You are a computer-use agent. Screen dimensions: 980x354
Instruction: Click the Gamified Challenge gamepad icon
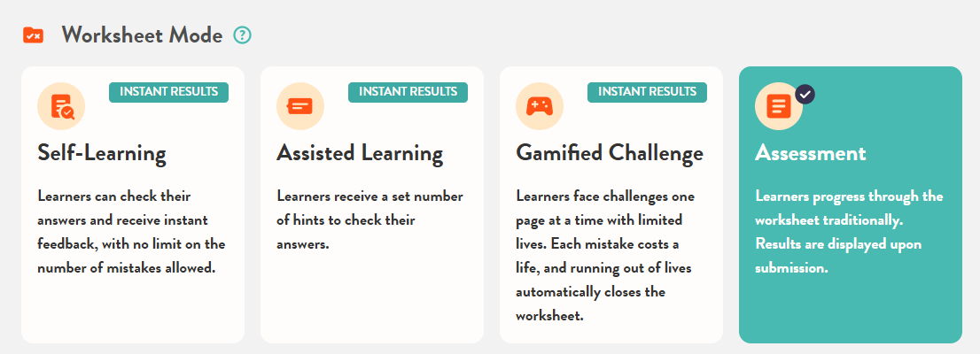tap(539, 106)
